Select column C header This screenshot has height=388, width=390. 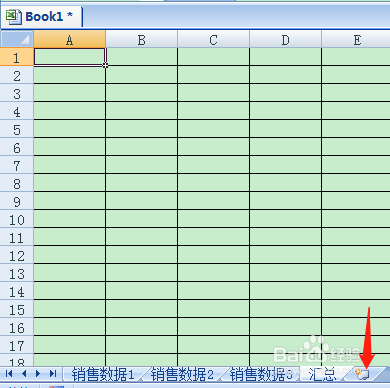pos(213,39)
